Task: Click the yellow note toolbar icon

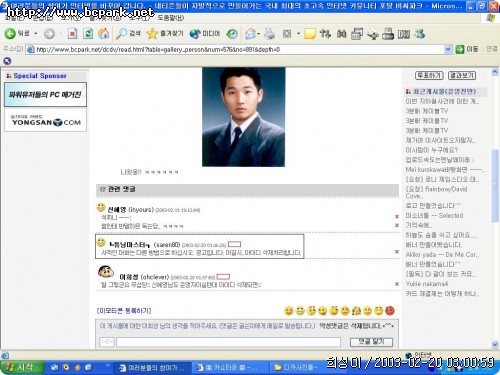Action: click(x=310, y=34)
